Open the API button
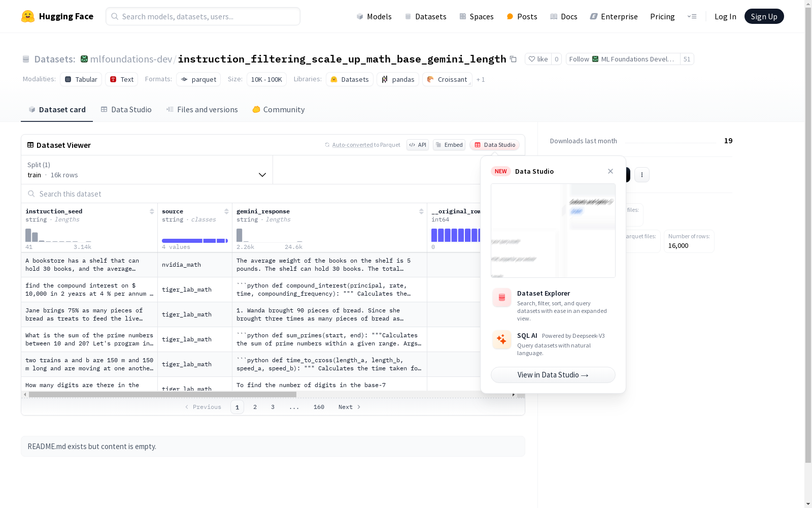Screen dimensions: 812x508 click(x=418, y=145)
